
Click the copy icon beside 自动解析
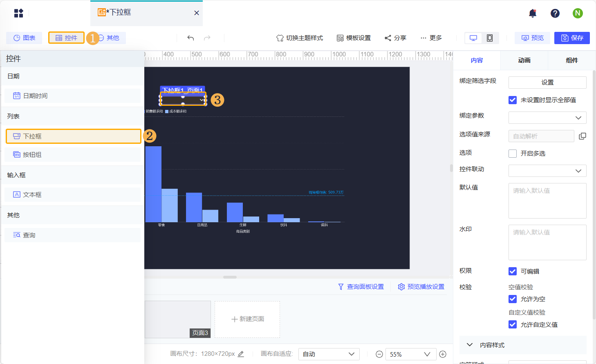pos(583,136)
